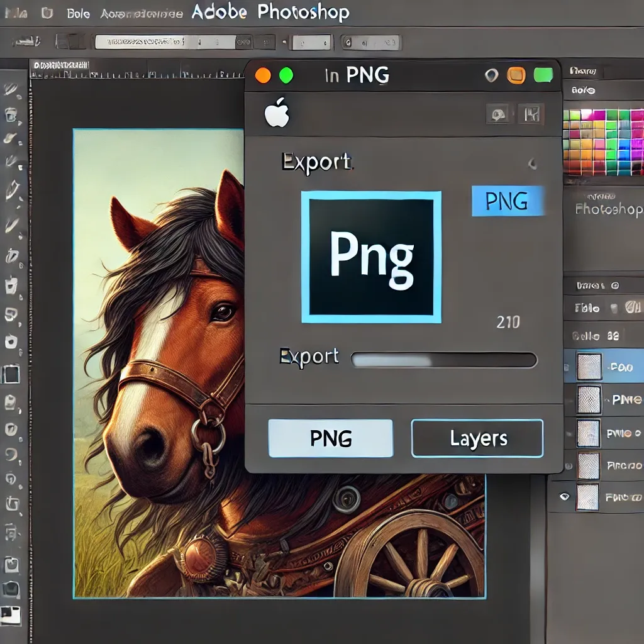Image resolution: width=644 pixels, height=644 pixels.
Task: Click the orange close dot of the PNG dialog
Action: coord(263,75)
